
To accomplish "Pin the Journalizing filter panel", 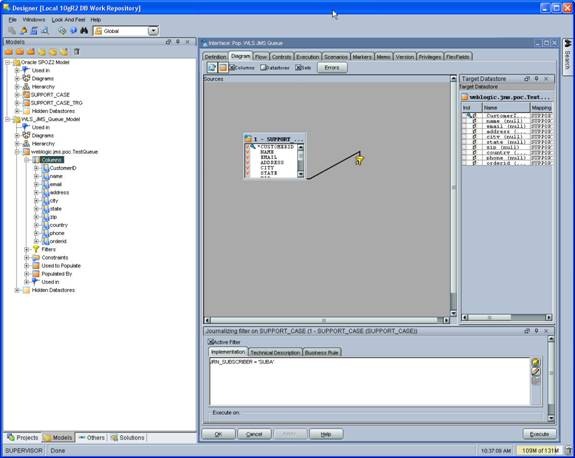I will [x=536, y=331].
